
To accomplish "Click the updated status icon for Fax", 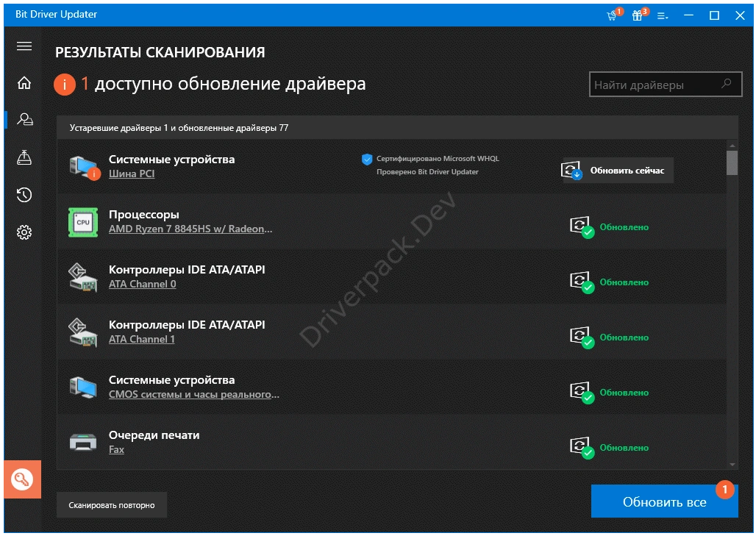I will click(x=582, y=447).
